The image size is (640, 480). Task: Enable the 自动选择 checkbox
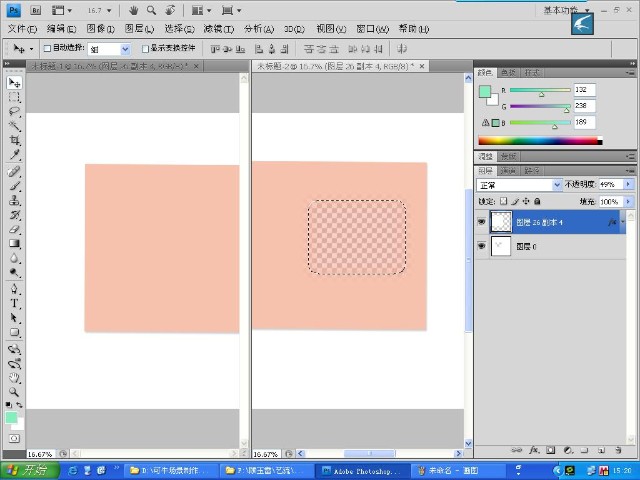click(x=47, y=48)
